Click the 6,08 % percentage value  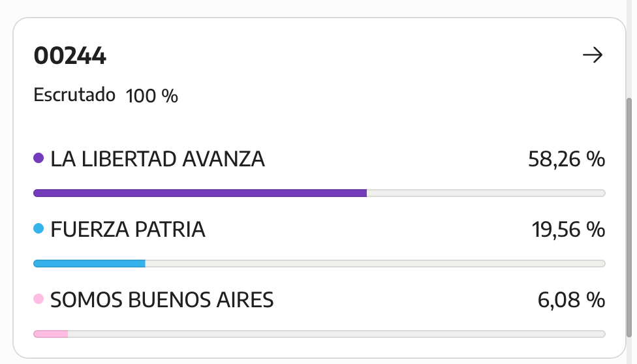pos(571,300)
